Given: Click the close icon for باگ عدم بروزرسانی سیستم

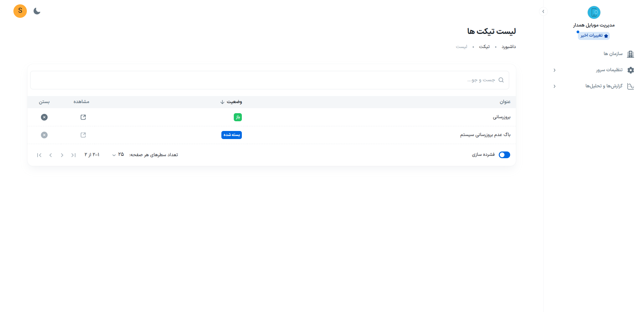Looking at the screenshot, I should coord(44,135).
